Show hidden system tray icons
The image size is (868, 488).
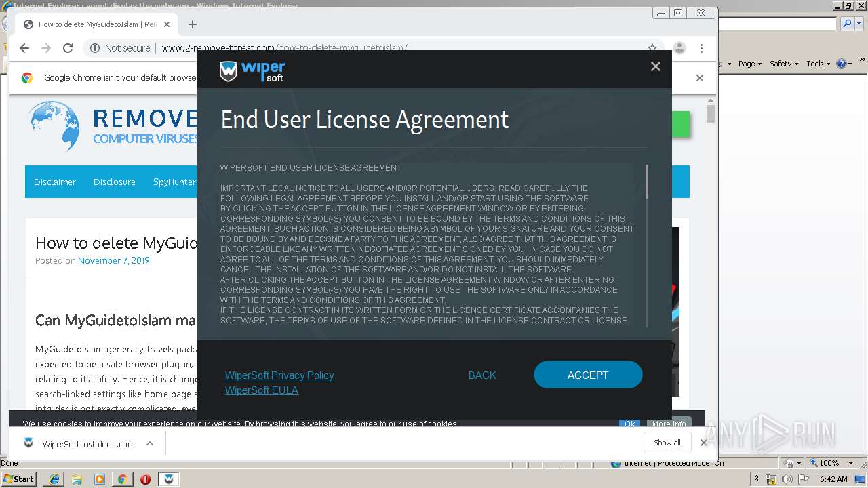757,479
